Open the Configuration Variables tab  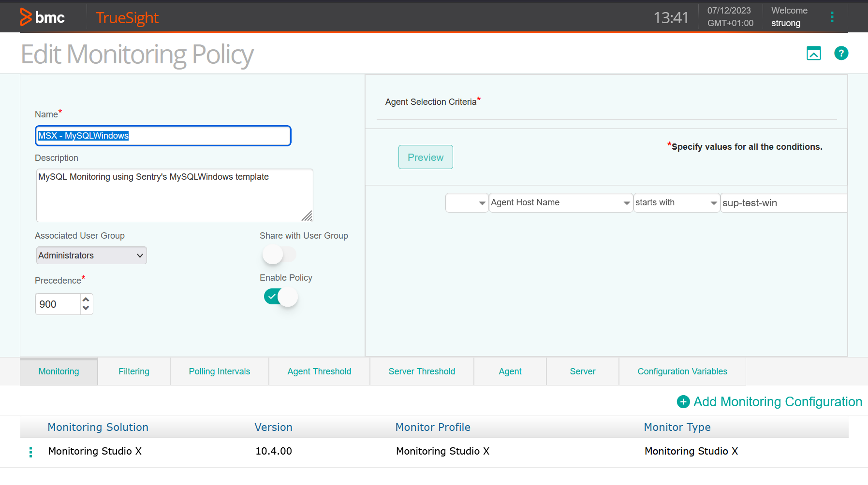tap(682, 371)
